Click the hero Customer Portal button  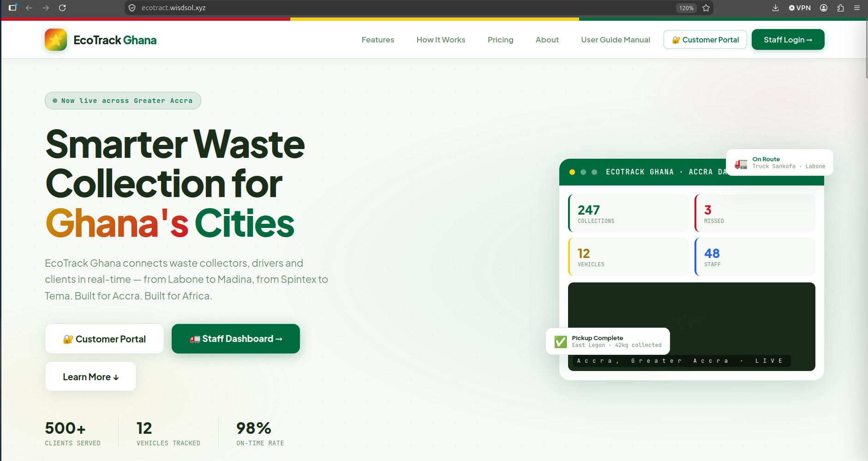click(x=104, y=339)
